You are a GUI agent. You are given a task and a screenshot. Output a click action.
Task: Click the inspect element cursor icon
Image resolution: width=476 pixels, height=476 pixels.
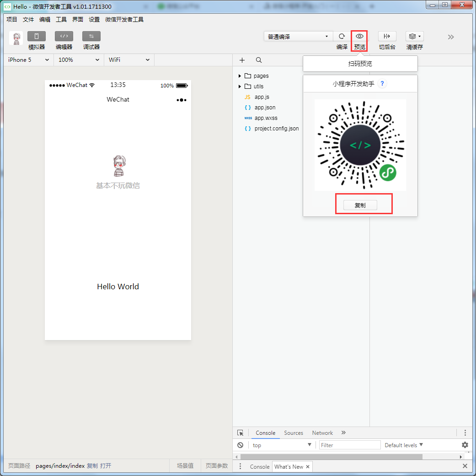pyautogui.click(x=240, y=433)
